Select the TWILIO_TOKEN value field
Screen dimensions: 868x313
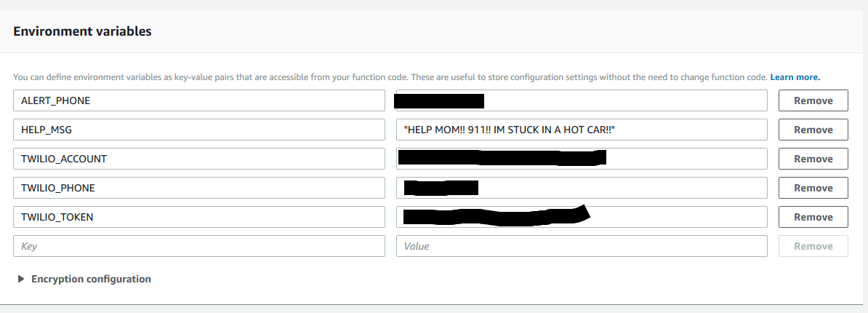pyautogui.click(x=582, y=217)
